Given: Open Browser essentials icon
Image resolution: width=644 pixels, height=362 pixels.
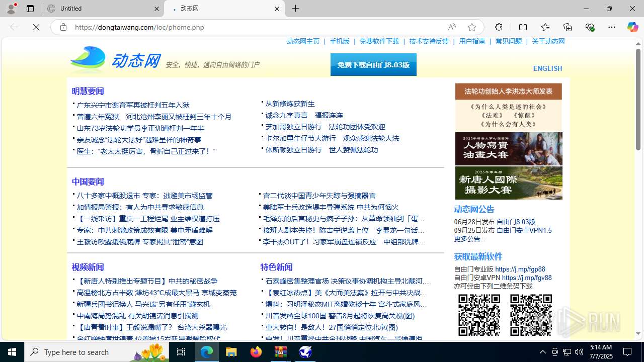Looking at the screenshot, I should [x=590, y=27].
